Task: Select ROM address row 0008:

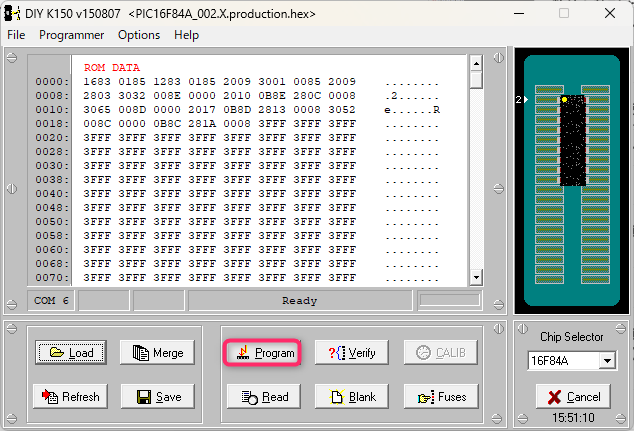Action: (x=52, y=95)
